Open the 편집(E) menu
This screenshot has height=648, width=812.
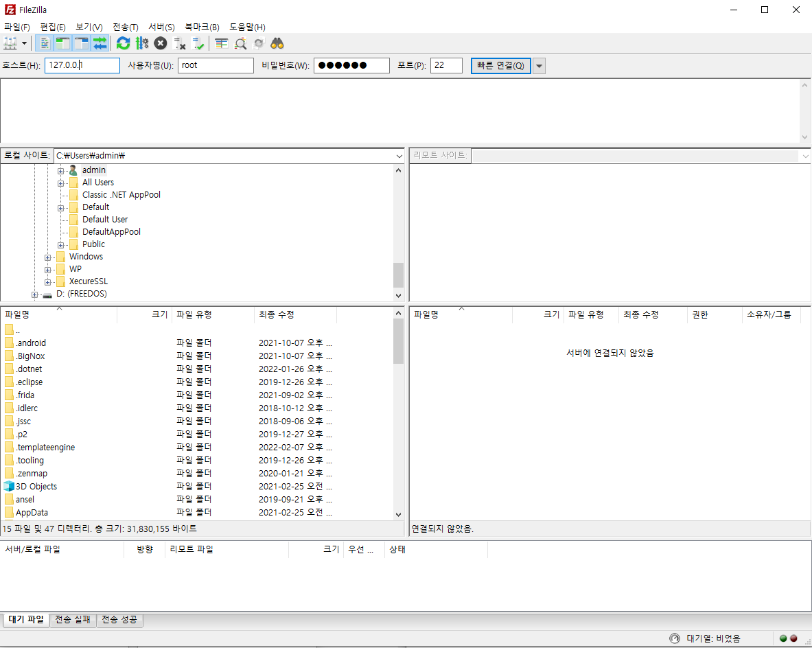[x=53, y=27]
